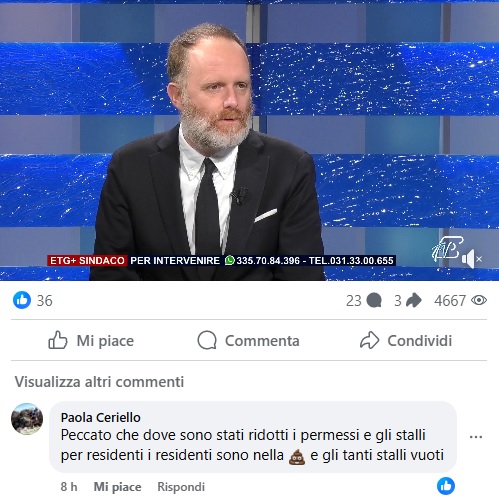499x497 pixels.
Task: Click the Commenta button label
Action: pos(262,341)
